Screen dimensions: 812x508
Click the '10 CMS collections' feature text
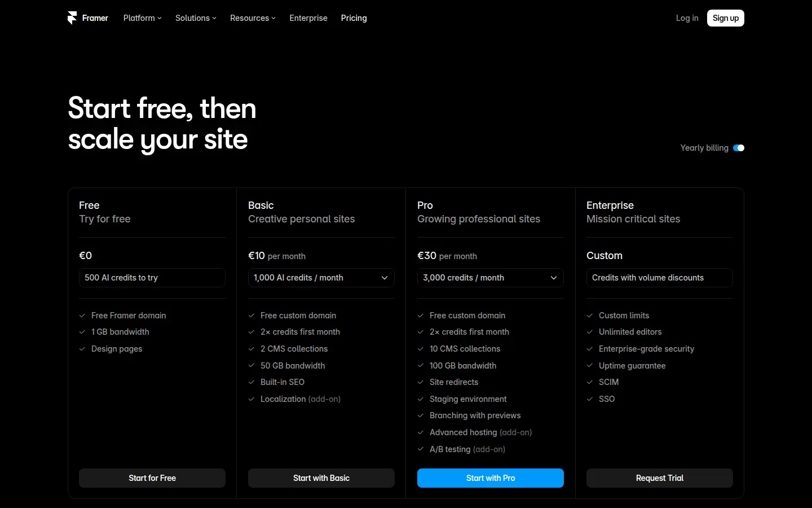click(x=465, y=349)
